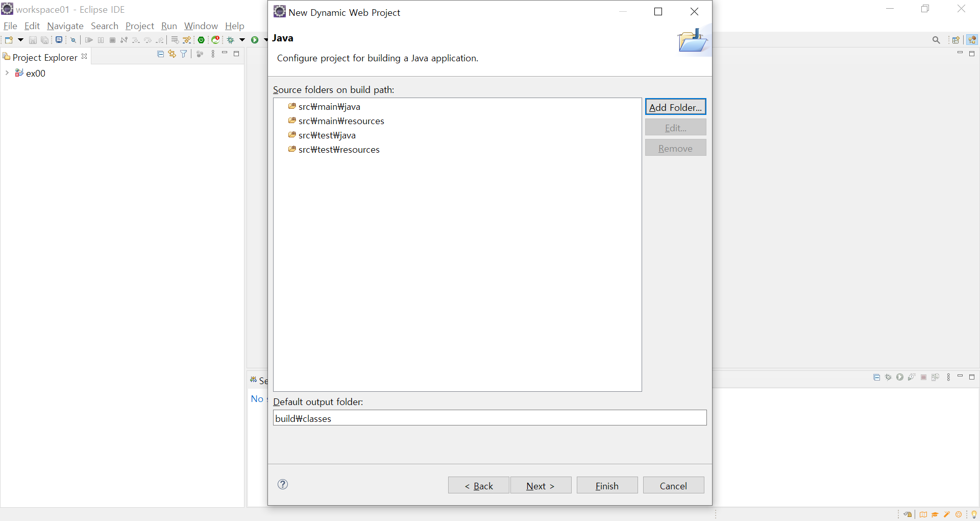Screen dimensions: 980x521
Task: Open the Edit menu
Action: pos(32,26)
